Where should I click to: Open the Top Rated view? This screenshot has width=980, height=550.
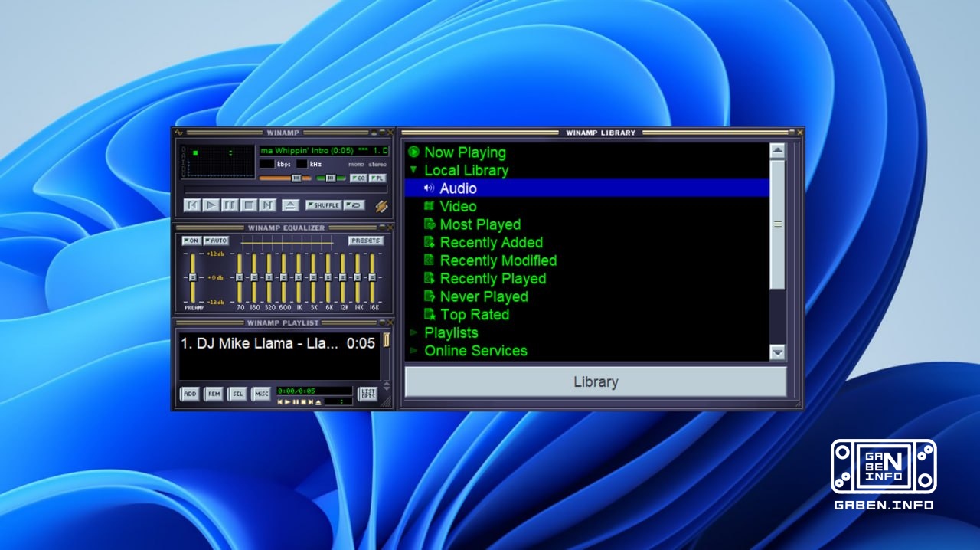click(x=475, y=315)
